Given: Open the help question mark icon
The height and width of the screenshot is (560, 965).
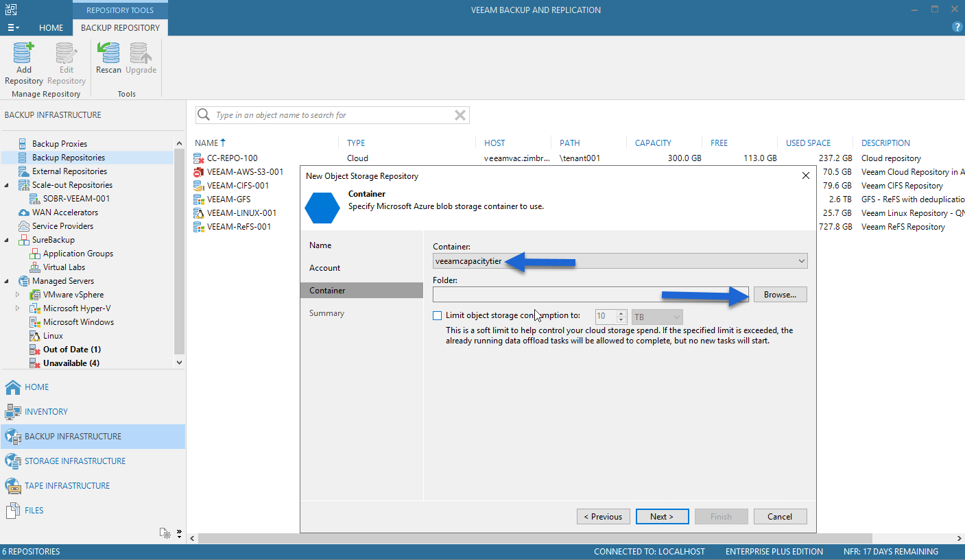Looking at the screenshot, I should point(957,27).
